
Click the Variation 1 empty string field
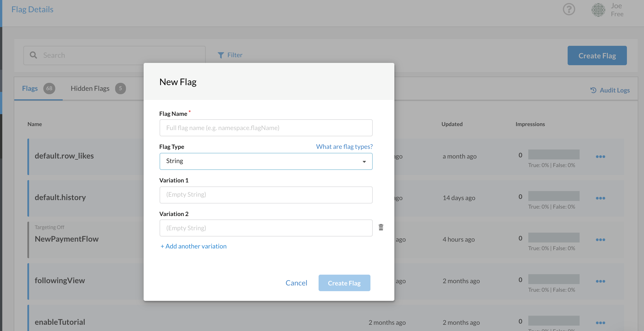[x=266, y=195]
